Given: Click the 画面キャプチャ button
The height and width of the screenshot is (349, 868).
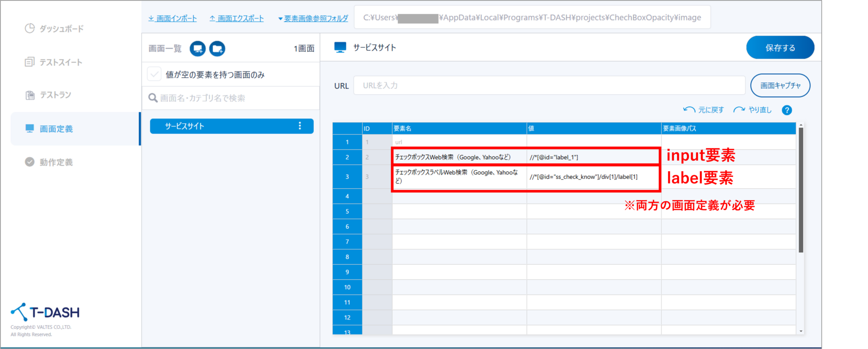Looking at the screenshot, I should coord(780,86).
